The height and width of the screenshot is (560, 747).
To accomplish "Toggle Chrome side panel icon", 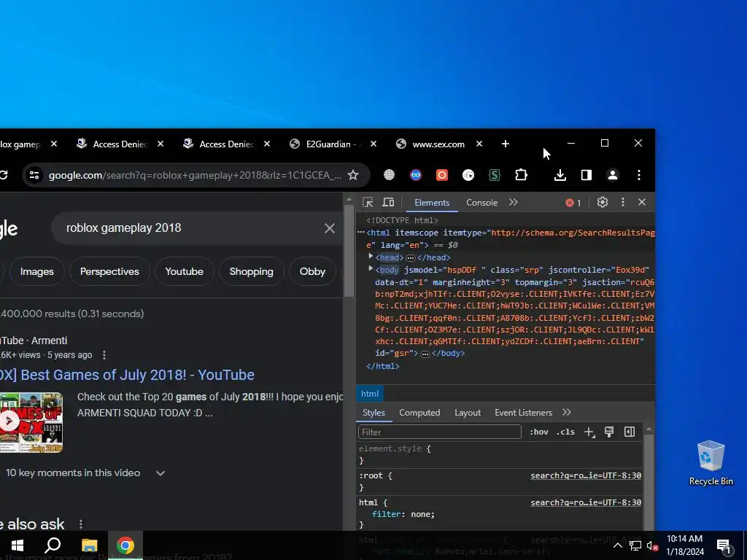I will coord(587,175).
